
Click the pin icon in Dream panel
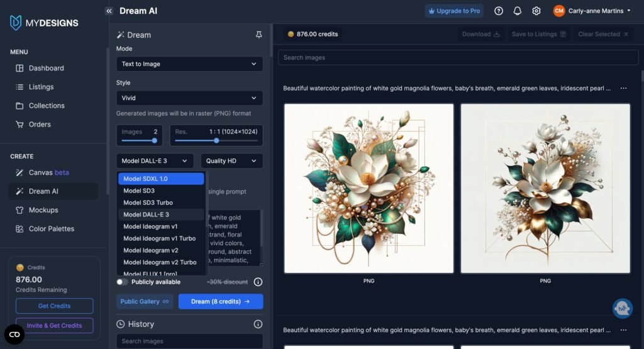point(258,35)
